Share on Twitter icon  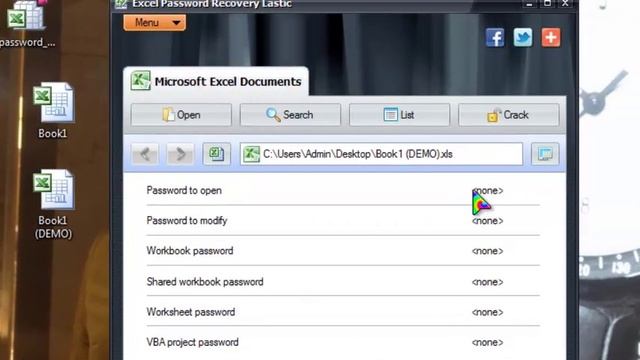click(x=523, y=38)
